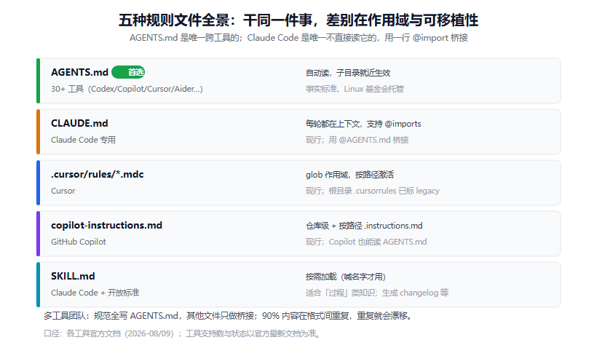597x364 pixels.
Task: Select the .cursor/rules/*.mdc heading
Action: click(98, 175)
